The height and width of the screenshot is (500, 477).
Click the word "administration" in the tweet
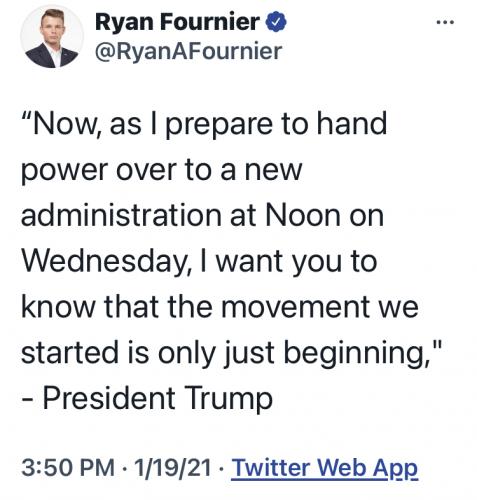[x=121, y=215]
